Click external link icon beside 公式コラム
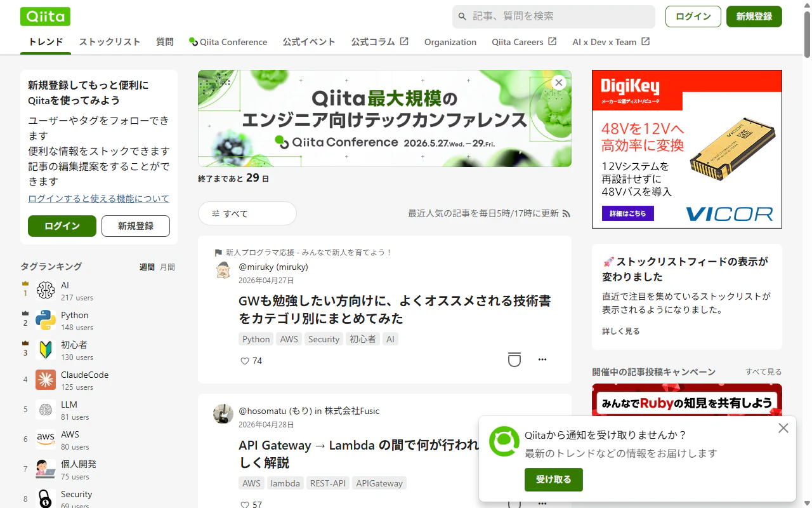Image resolution: width=812 pixels, height=508 pixels. pyautogui.click(x=404, y=41)
